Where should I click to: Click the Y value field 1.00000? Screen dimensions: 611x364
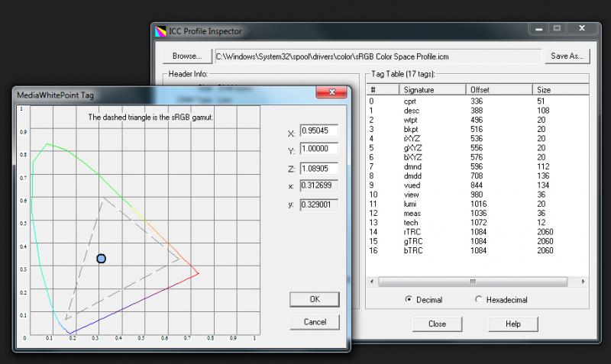coord(318,148)
